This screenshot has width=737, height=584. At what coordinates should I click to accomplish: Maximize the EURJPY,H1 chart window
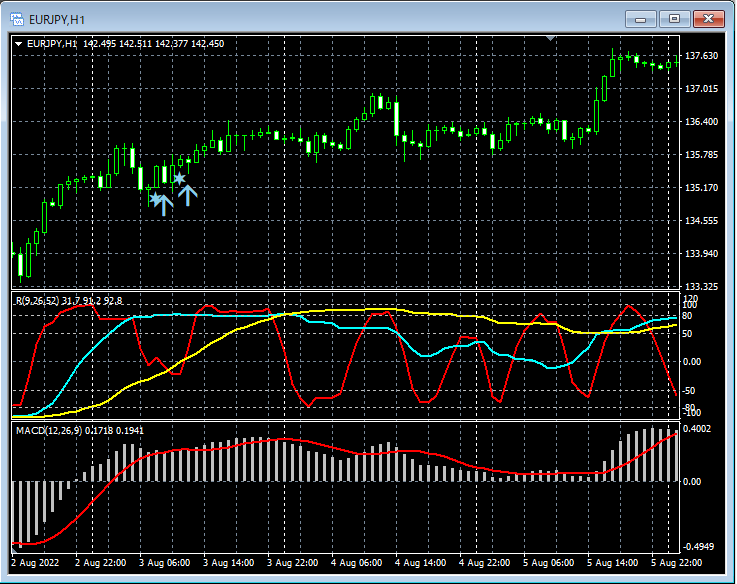674,18
